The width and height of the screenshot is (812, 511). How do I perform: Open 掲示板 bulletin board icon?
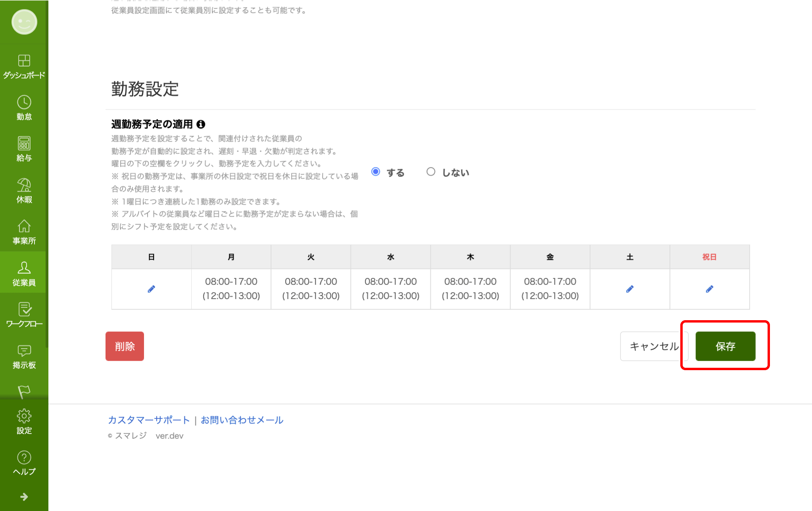tap(24, 351)
